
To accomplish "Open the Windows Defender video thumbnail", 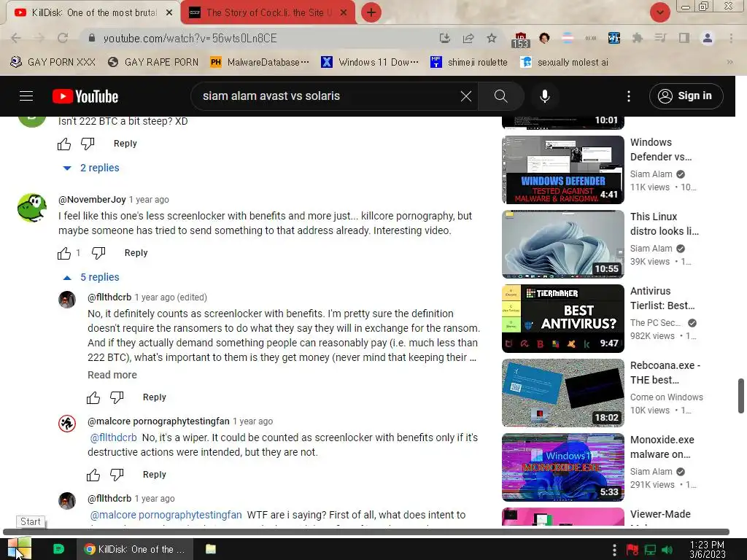I will coord(563,170).
